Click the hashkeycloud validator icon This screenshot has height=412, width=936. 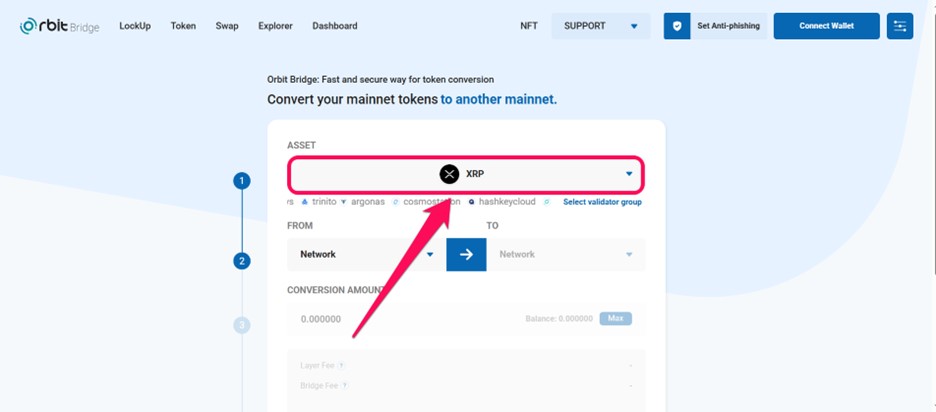click(471, 202)
